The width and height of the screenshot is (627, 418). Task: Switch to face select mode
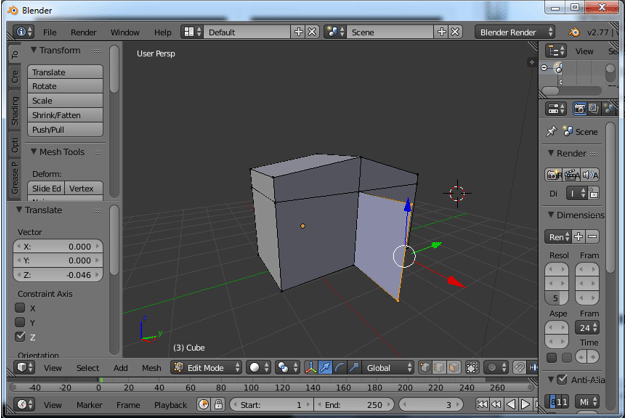pos(453,367)
